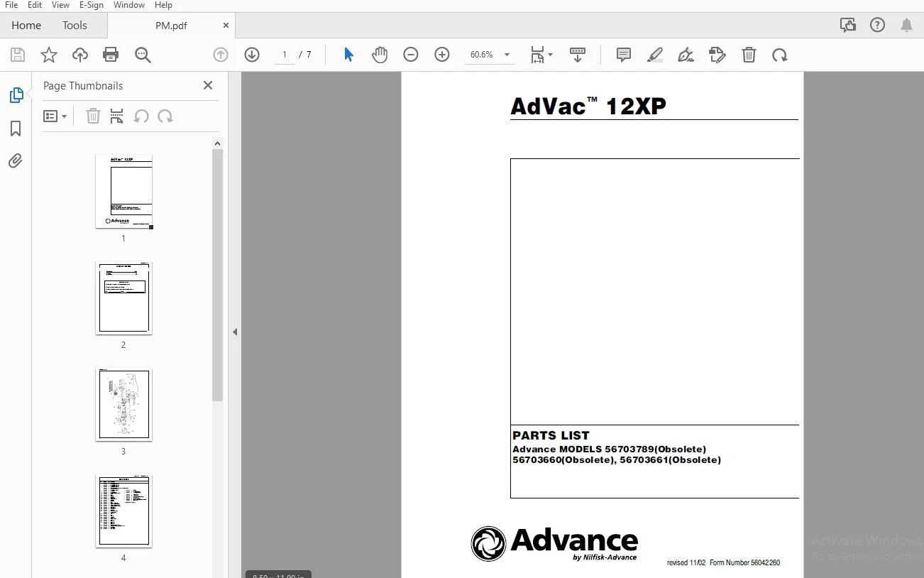The width and height of the screenshot is (924, 578).
Task: Add a sticky note comment
Action: click(624, 55)
